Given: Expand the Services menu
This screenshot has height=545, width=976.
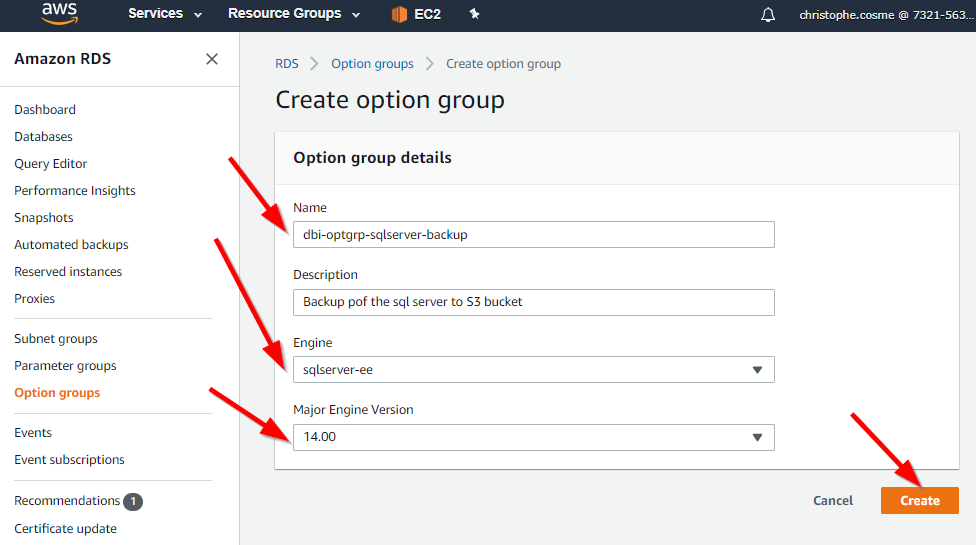Looking at the screenshot, I should (x=165, y=14).
